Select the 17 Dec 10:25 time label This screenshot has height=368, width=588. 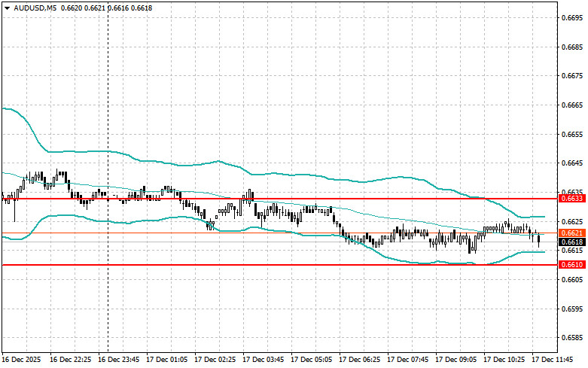click(504, 360)
